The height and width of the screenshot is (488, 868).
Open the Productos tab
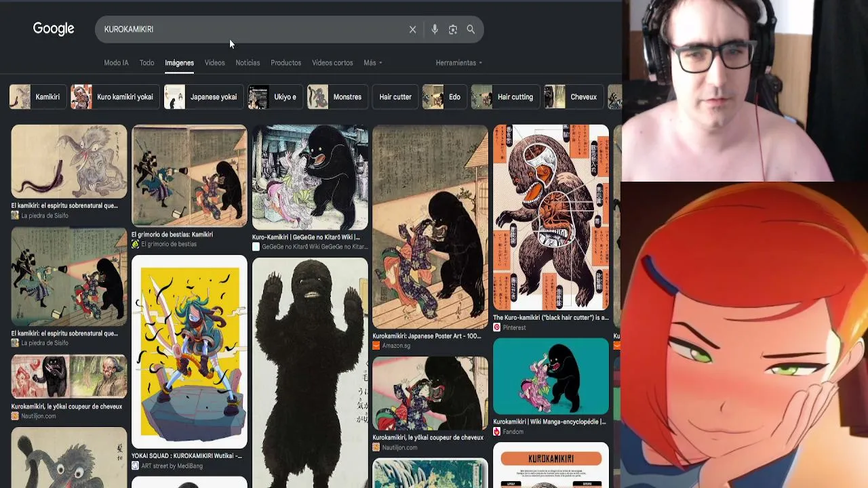285,62
